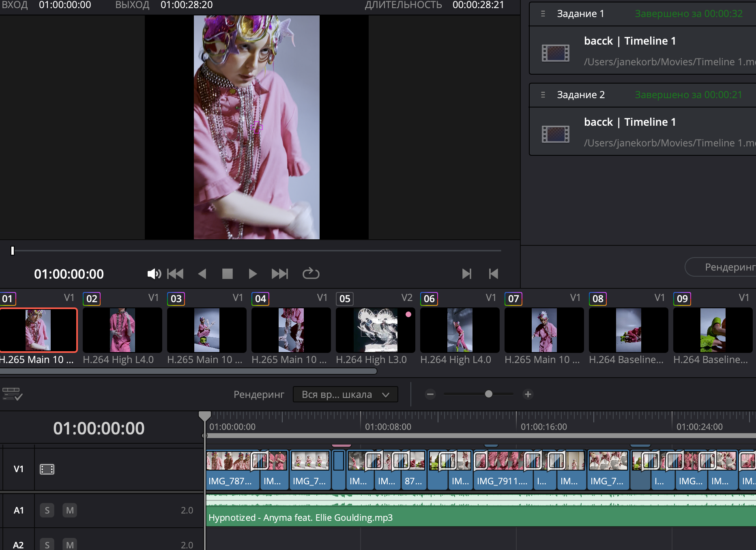Click the timeline playhead marker
756x550 pixels.
pos(205,416)
